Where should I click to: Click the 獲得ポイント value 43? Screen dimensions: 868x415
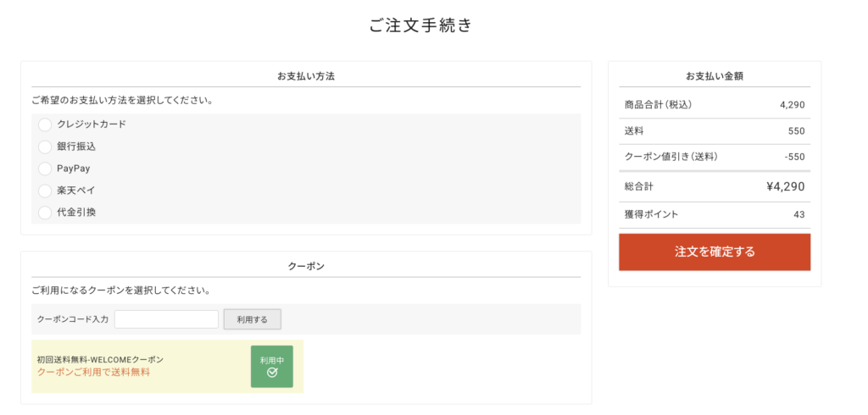(798, 214)
